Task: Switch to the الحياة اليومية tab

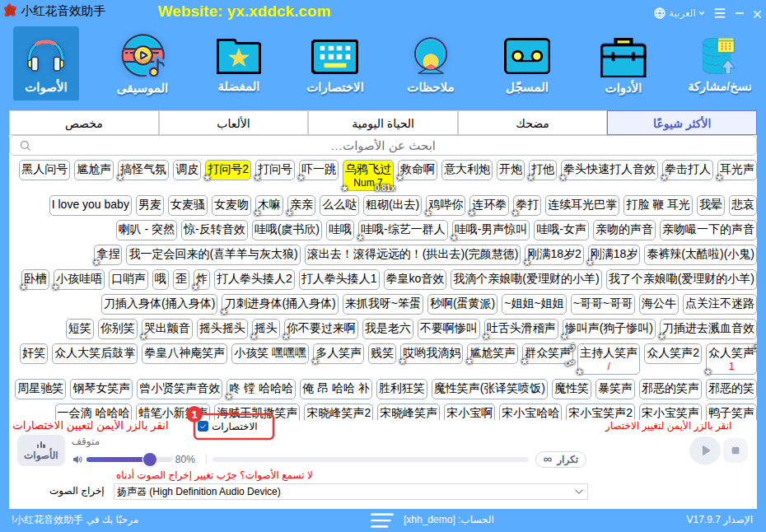Action: click(x=382, y=123)
